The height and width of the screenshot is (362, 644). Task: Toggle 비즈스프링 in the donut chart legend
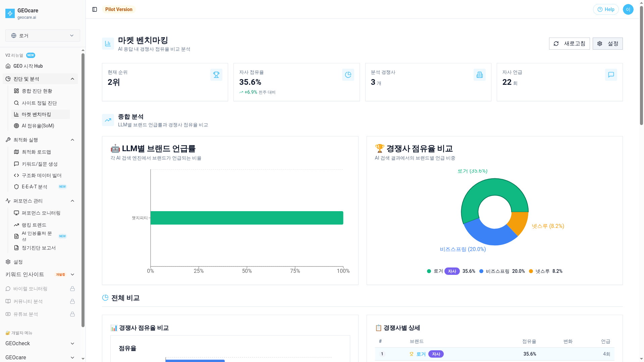pyautogui.click(x=500, y=271)
